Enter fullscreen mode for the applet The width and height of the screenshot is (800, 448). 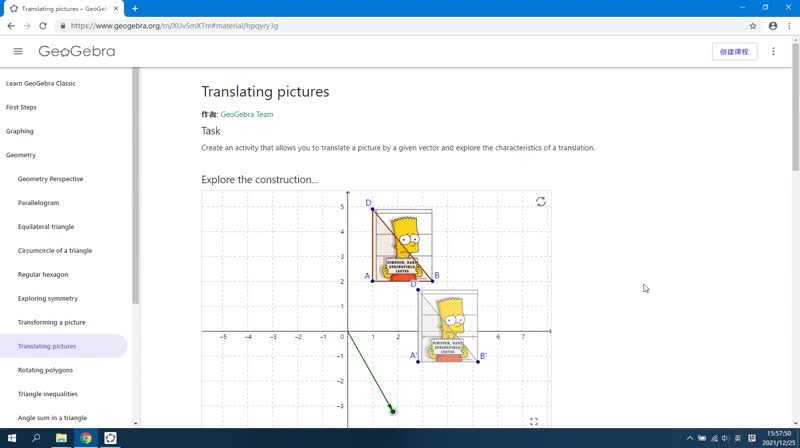coord(534,421)
